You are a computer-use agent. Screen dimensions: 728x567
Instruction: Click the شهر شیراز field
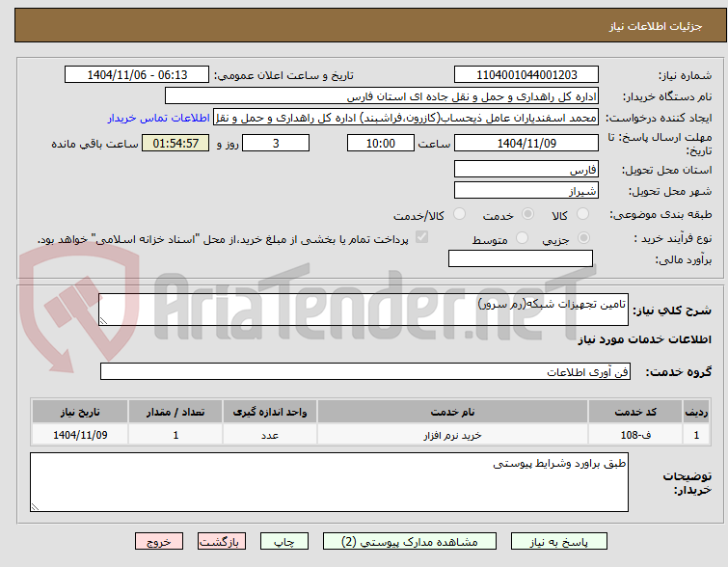click(x=526, y=190)
